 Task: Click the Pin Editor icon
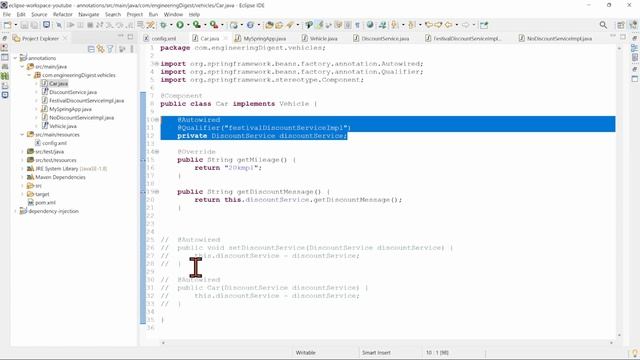click(484, 25)
